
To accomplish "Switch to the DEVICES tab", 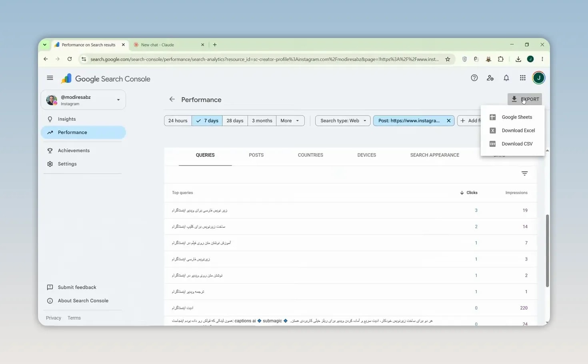I will (x=366, y=155).
